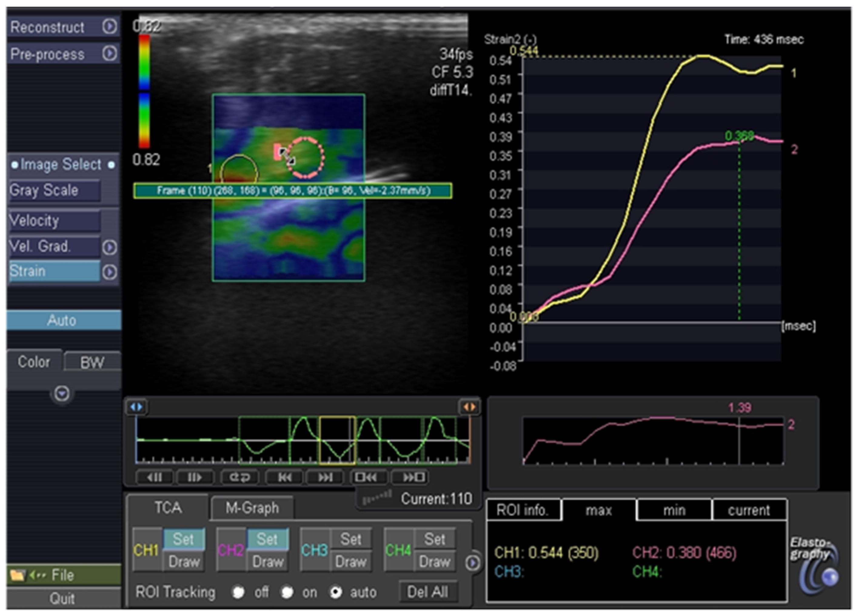The height and width of the screenshot is (616, 856).
Task: Open the File folder icon
Action: (18, 575)
